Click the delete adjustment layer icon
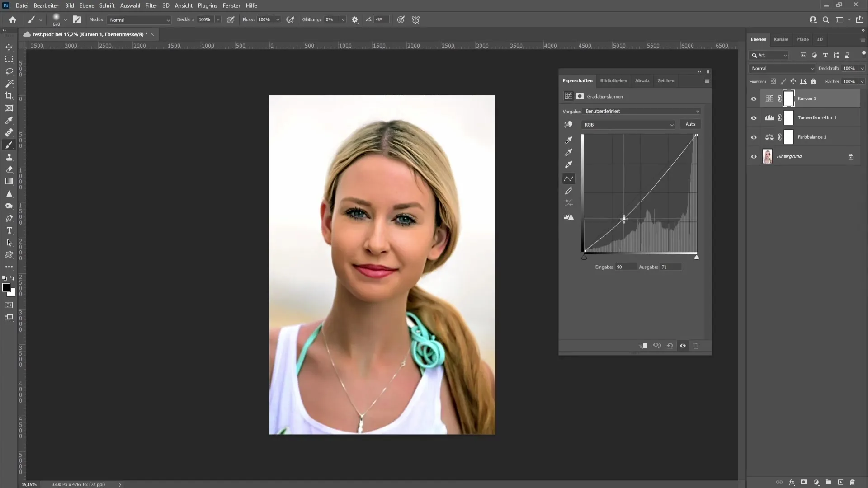The width and height of the screenshot is (868, 488). pos(696,346)
